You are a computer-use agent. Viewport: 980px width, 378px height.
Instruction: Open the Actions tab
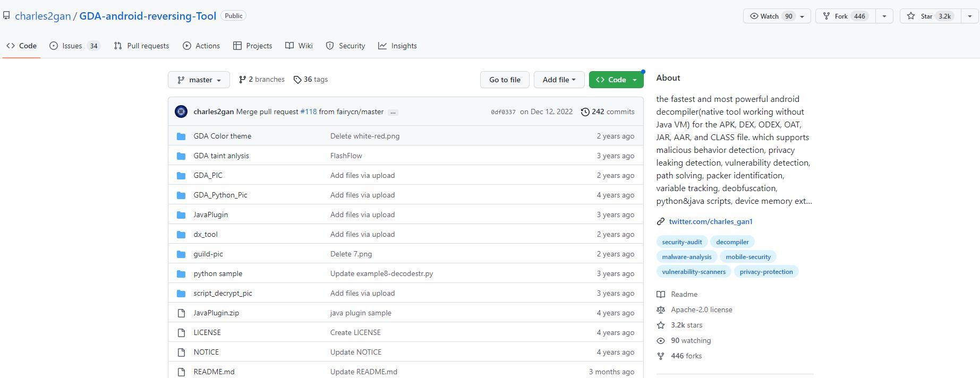tap(201, 46)
